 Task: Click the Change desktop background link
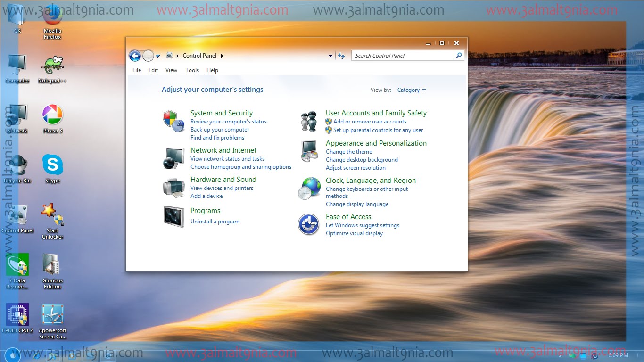(x=362, y=159)
